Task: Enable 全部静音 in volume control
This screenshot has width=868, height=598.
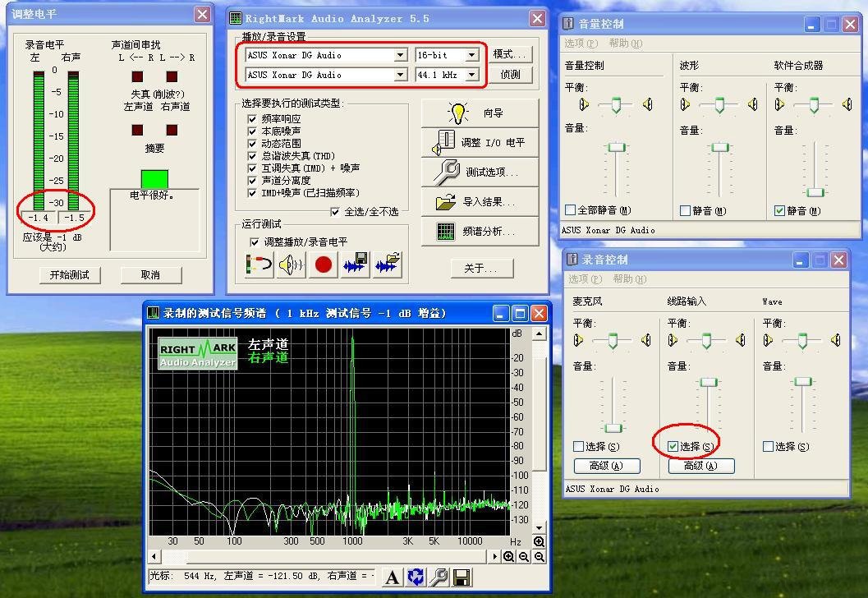Action: click(x=570, y=209)
